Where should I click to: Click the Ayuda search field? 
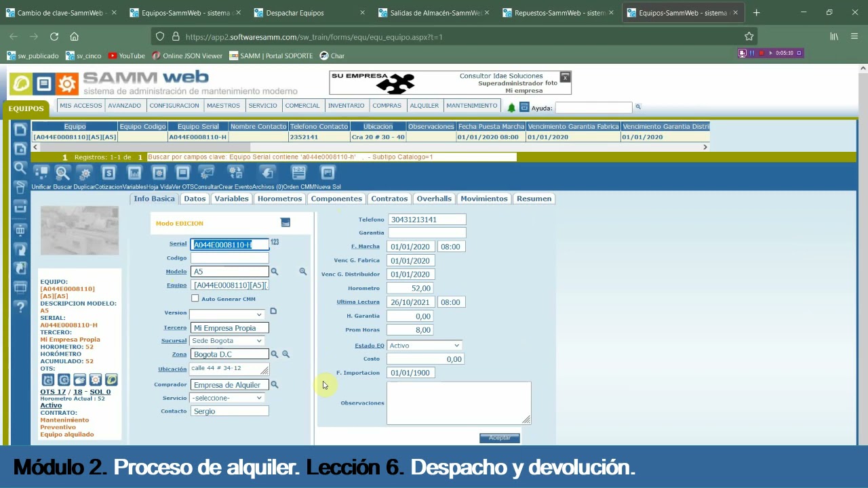tap(593, 107)
